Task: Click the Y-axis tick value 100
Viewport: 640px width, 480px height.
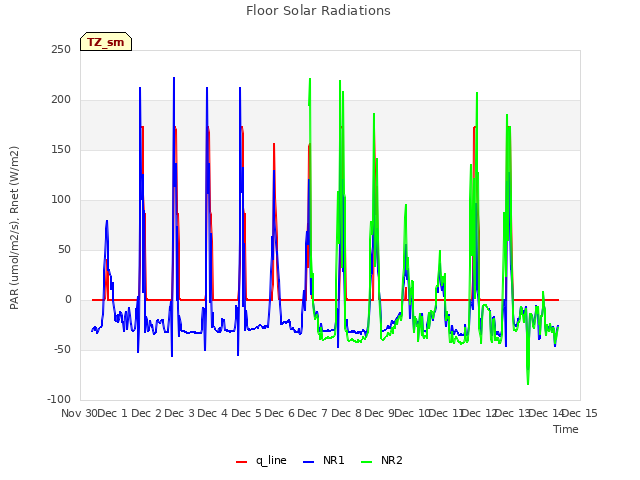Action: tap(61, 200)
